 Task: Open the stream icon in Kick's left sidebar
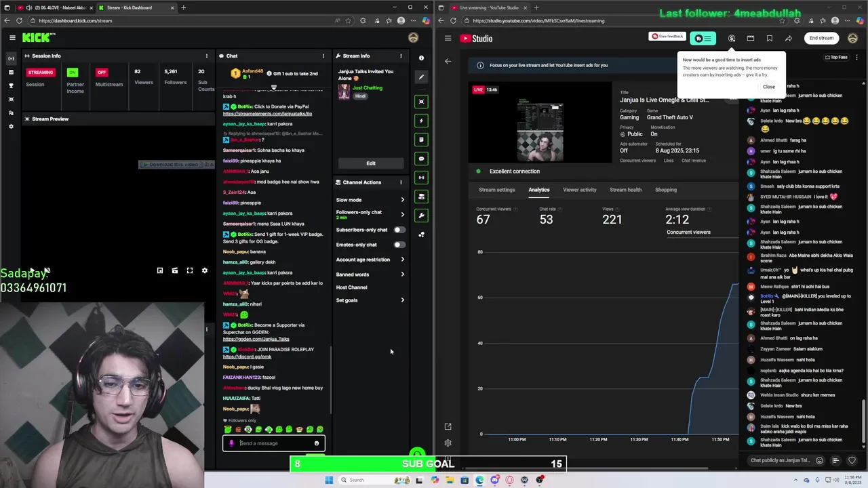point(11,58)
